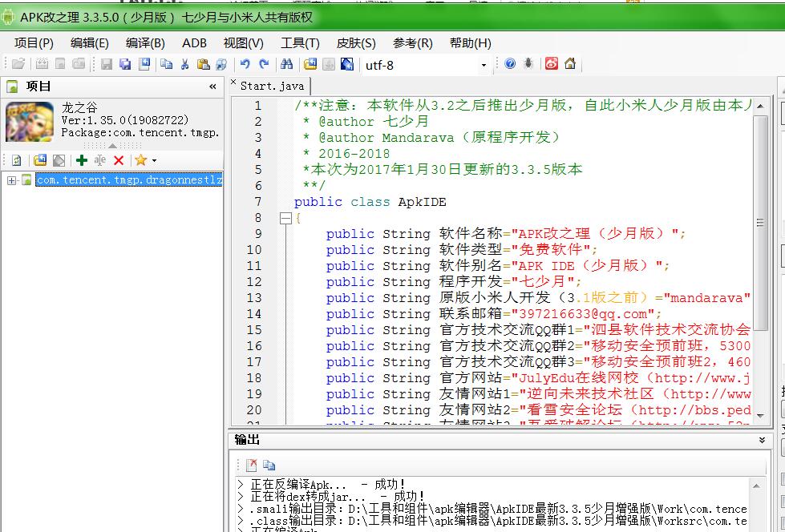Screen dimensions: 785x532
Task: Click the Weibo icon in toolbar
Action: coord(552,64)
